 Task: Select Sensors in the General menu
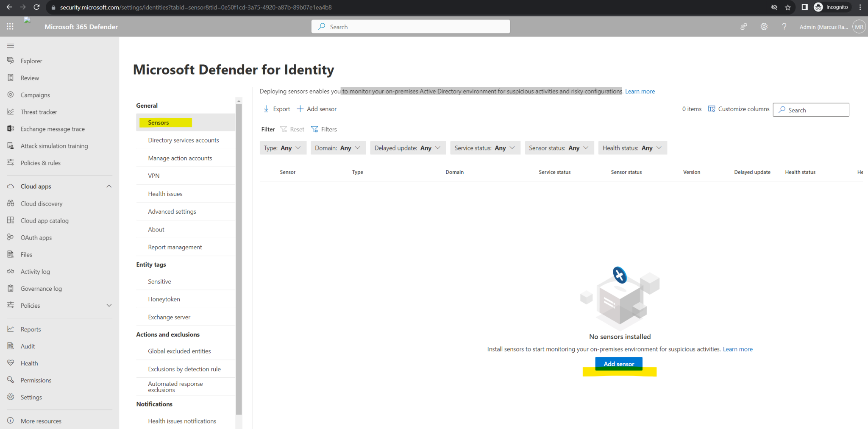tap(186, 123)
